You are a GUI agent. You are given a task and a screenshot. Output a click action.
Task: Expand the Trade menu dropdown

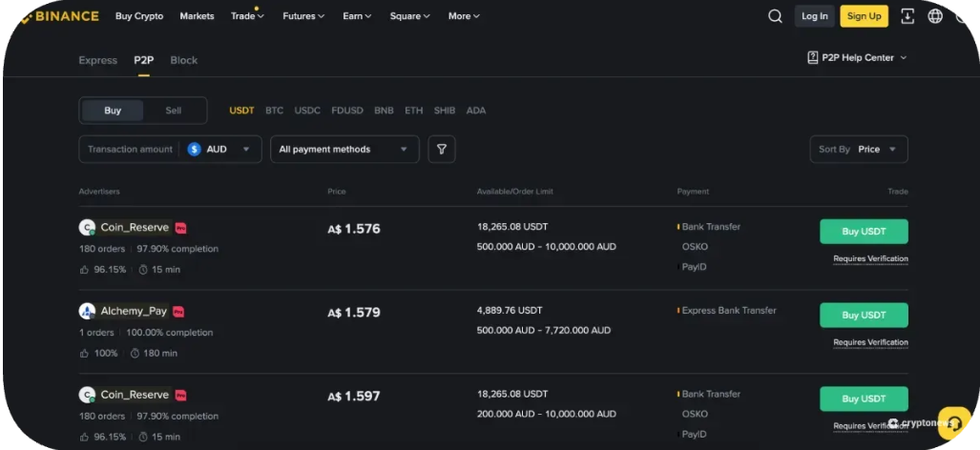coord(247,16)
